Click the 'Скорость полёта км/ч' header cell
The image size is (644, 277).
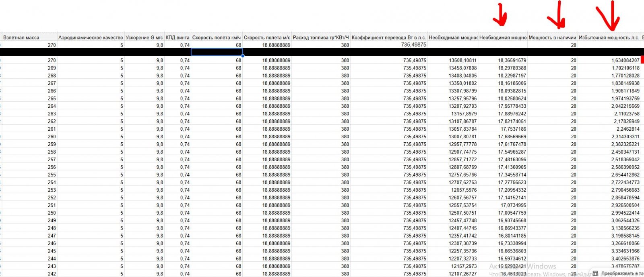217,37
